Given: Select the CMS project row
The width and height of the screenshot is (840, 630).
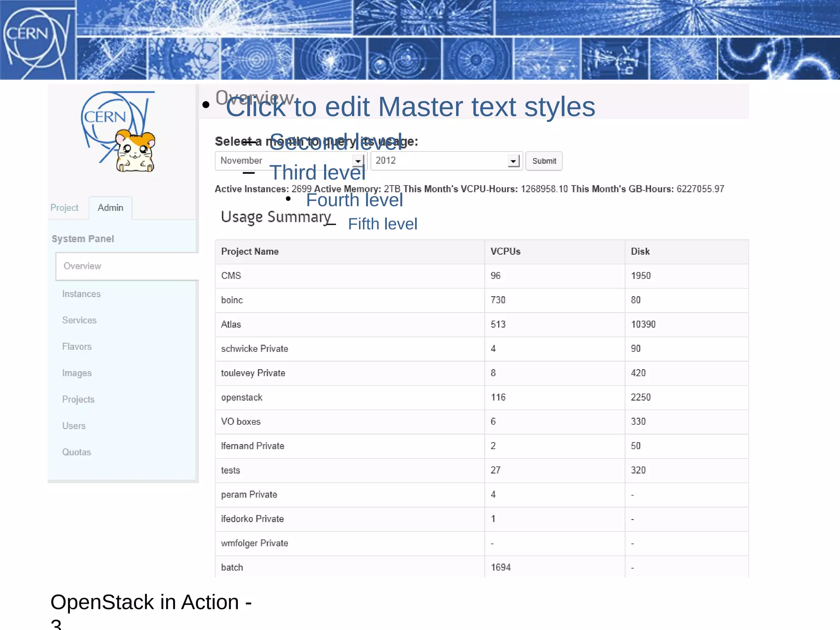Looking at the screenshot, I should tap(482, 276).
